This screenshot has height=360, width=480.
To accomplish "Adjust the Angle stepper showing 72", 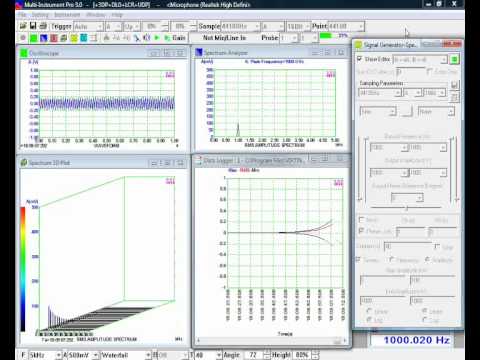I will [266, 355].
